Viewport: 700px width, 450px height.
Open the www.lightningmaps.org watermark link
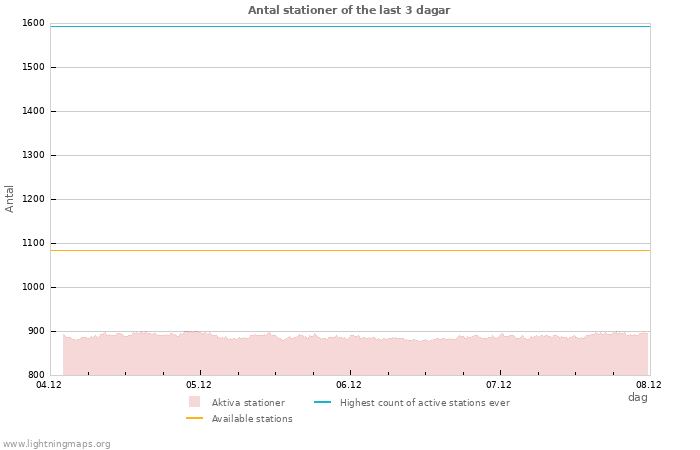[x=57, y=444]
